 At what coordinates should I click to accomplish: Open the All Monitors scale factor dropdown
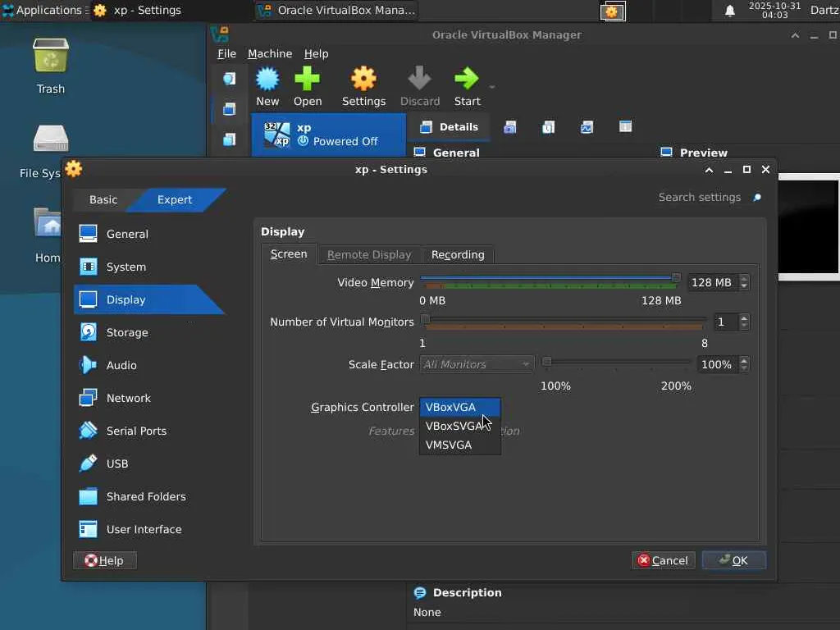pos(477,364)
